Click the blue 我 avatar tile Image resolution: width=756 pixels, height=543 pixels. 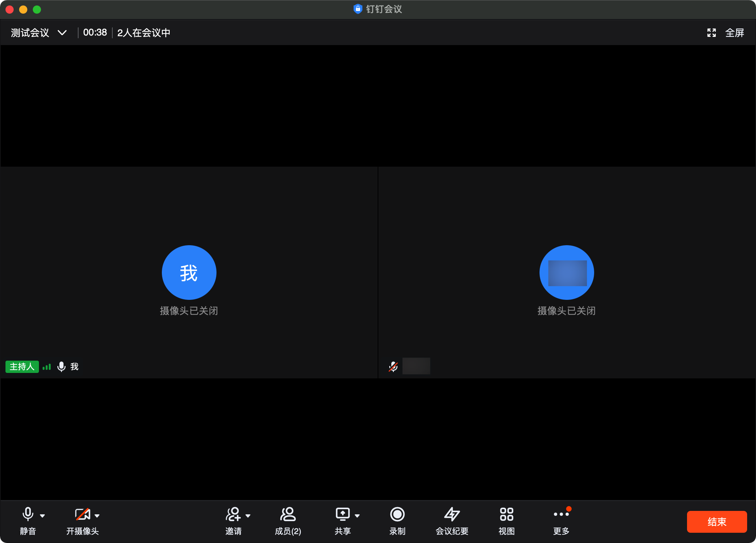click(x=189, y=273)
